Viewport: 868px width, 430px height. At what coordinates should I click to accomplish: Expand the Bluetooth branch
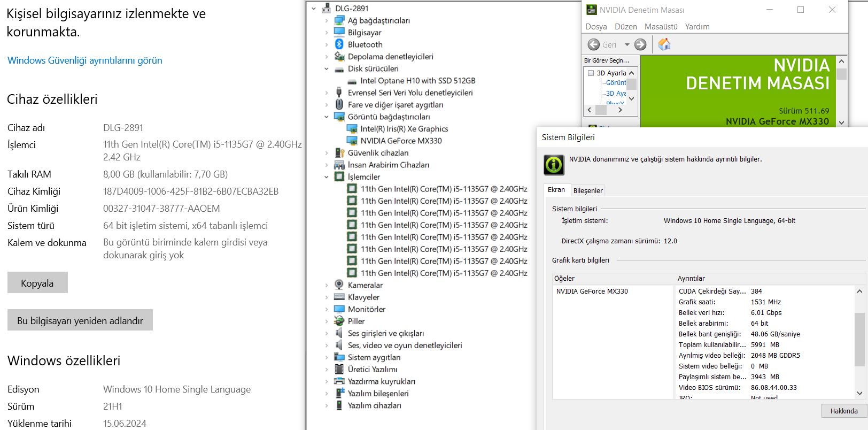(326, 44)
